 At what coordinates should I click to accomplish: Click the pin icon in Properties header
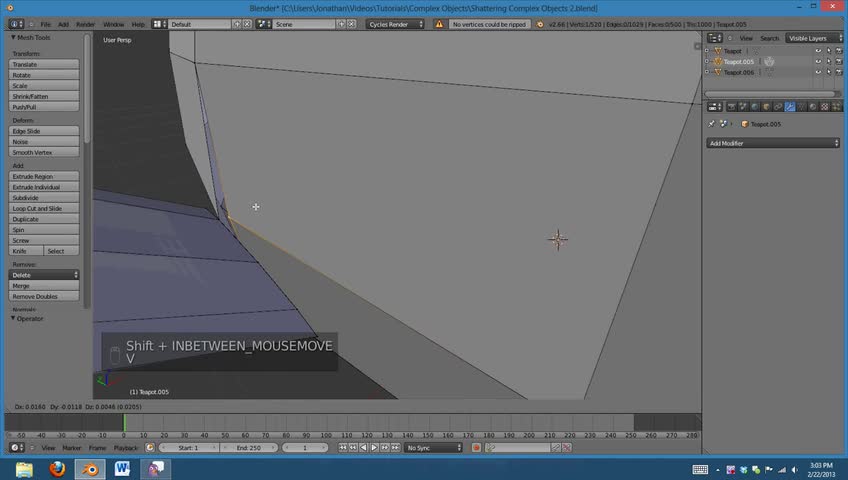pyautogui.click(x=712, y=124)
